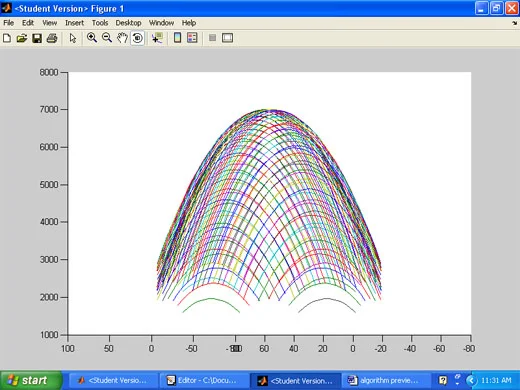
Task: Click the New Figure icon
Action: click(7, 38)
